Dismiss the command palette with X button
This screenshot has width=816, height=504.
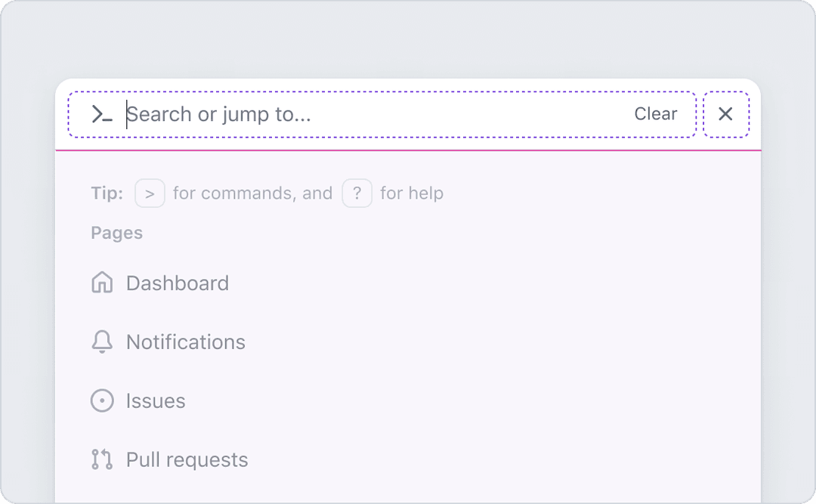(725, 114)
